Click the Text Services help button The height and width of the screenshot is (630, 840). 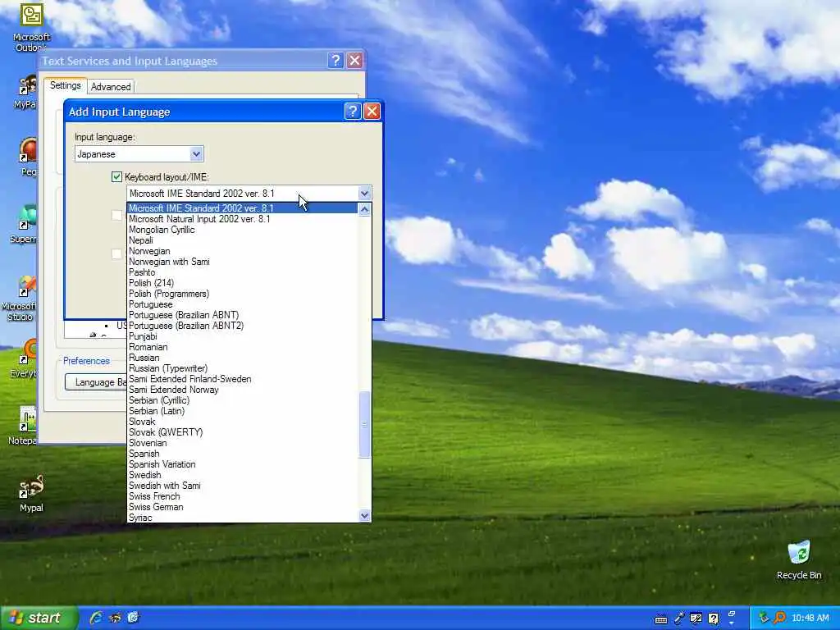pyautogui.click(x=336, y=61)
